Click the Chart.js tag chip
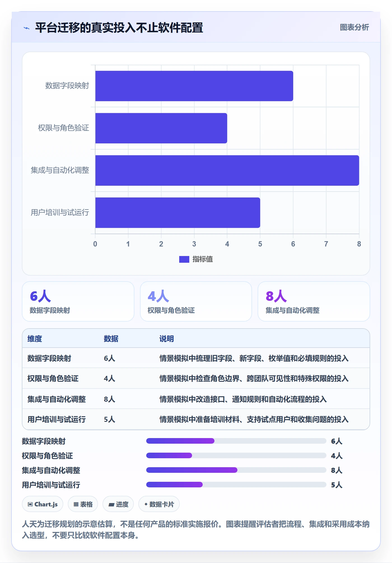 43,504
